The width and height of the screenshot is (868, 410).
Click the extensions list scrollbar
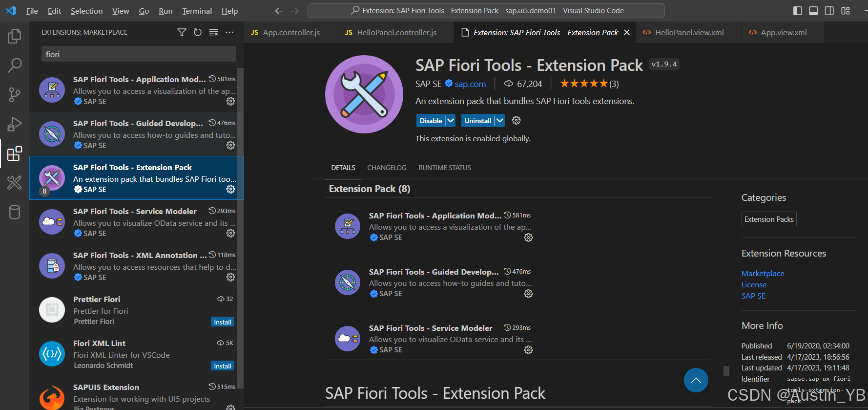240,228
